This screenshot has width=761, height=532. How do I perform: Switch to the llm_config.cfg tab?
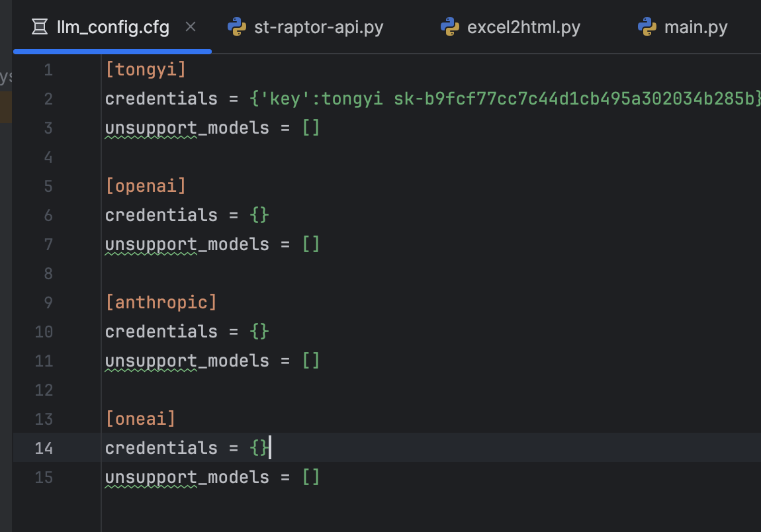coord(112,27)
